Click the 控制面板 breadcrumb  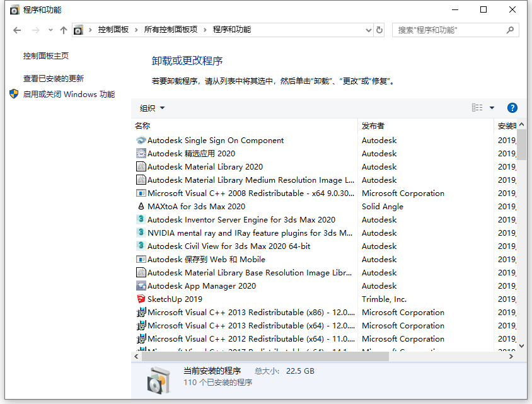[113, 30]
